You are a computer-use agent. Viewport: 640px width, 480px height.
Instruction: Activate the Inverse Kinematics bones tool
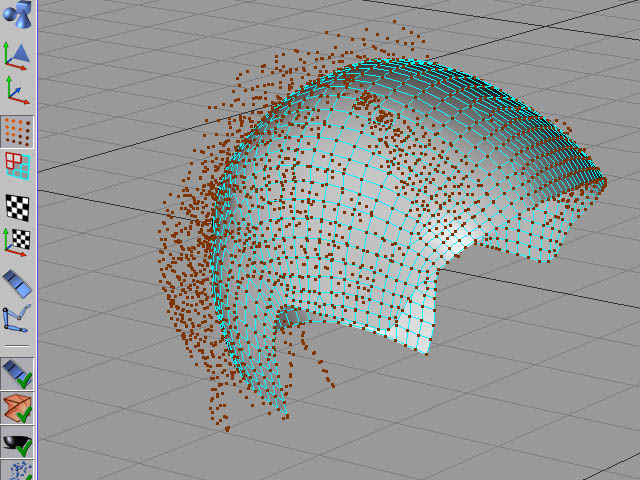pos(17,318)
